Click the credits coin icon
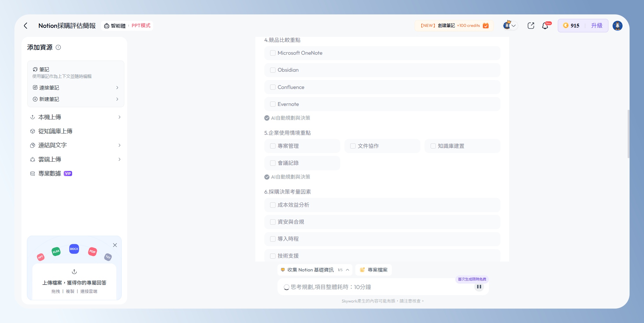 [566, 26]
